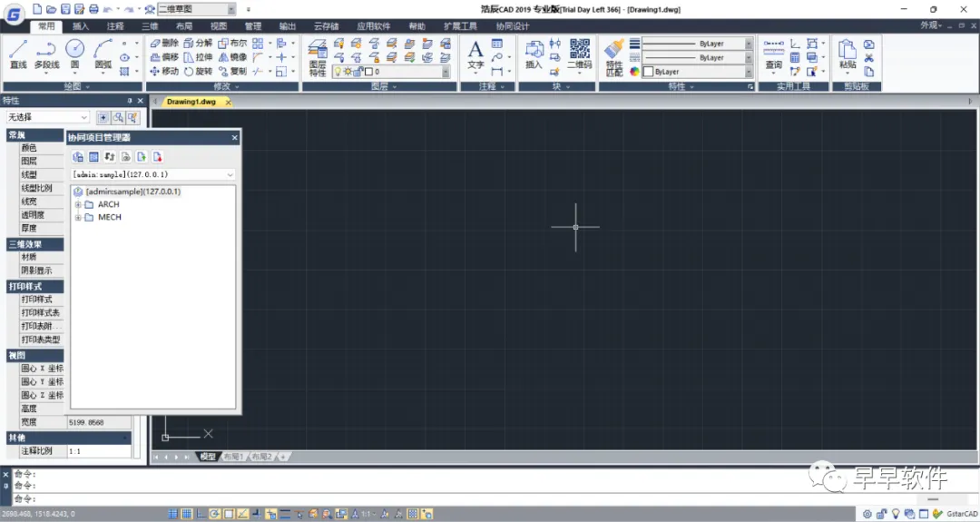Viewport: 980px width, 522px height.
Task: Open the 外观 appearance dropdown
Action: [x=931, y=25]
